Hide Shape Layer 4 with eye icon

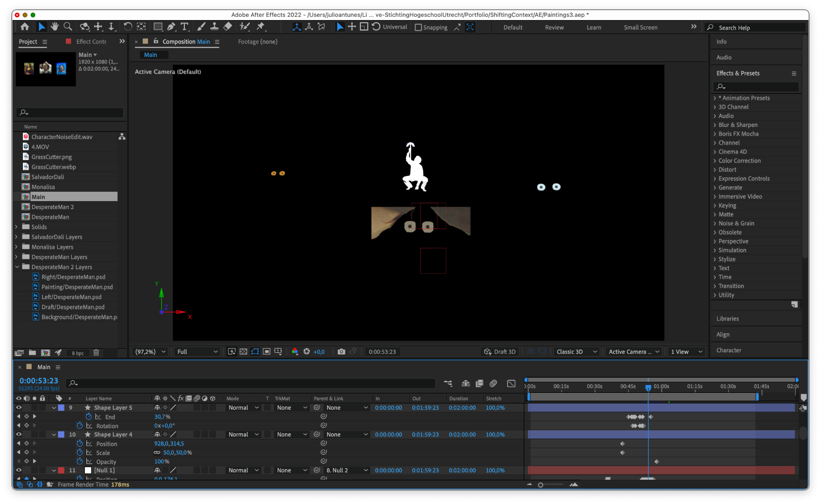[19, 434]
